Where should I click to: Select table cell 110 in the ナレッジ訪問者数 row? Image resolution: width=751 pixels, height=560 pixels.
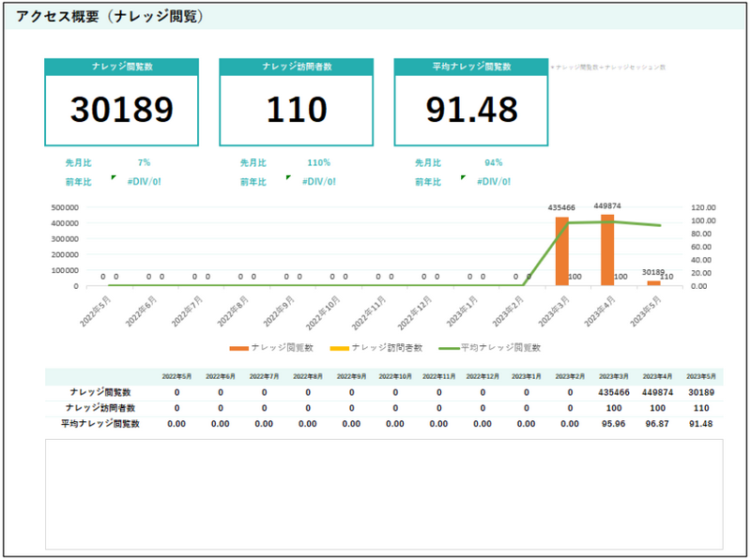(701, 408)
